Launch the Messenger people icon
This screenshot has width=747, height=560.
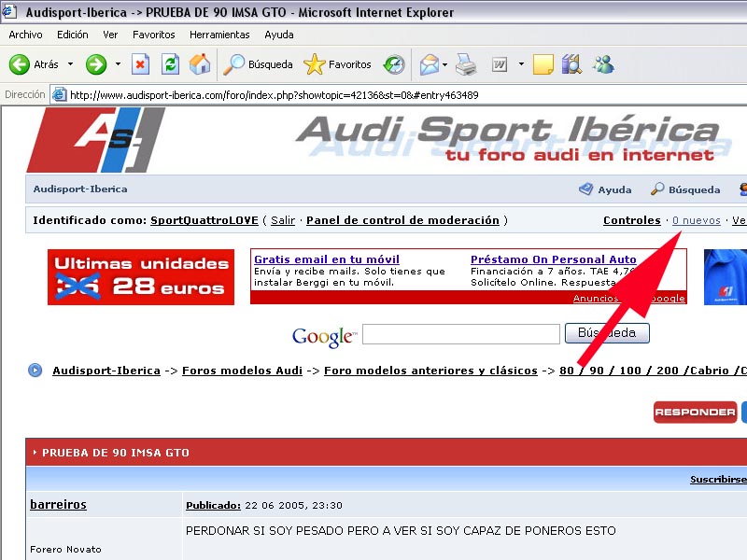click(603, 64)
